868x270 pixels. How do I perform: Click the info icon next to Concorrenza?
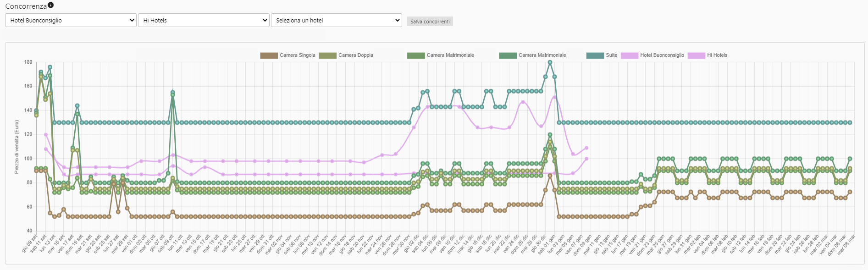[51, 5]
